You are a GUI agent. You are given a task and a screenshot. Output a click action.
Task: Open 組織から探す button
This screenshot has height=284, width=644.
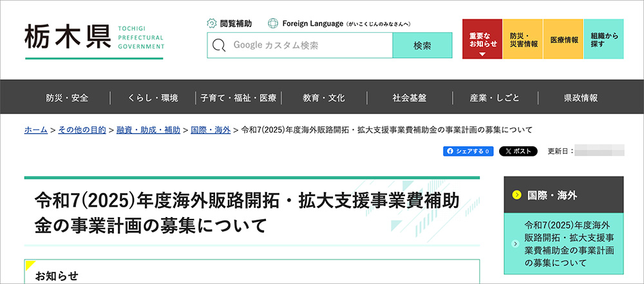(604, 39)
